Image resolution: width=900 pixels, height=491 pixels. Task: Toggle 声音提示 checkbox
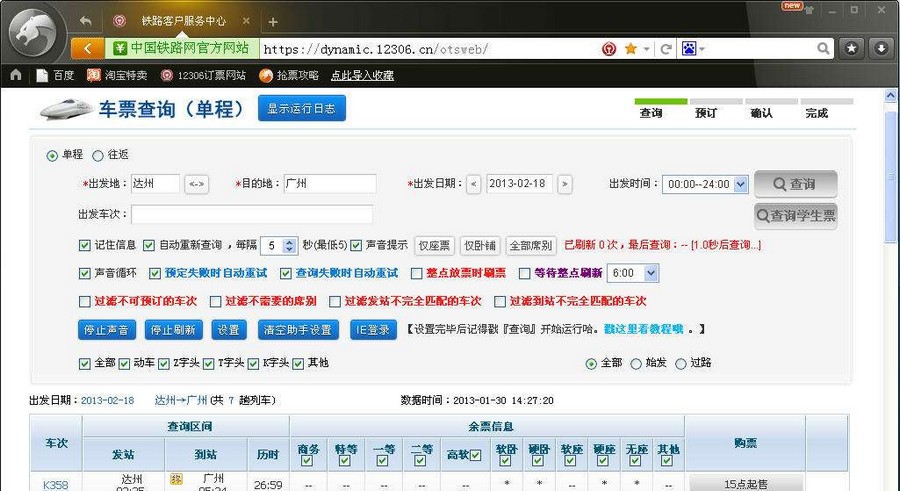[356, 245]
